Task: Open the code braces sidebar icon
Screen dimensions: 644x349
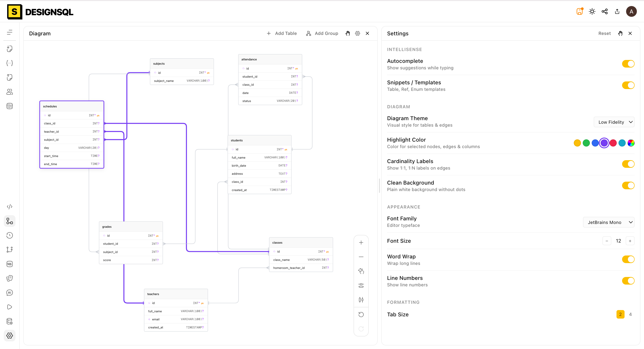Action: [9, 63]
